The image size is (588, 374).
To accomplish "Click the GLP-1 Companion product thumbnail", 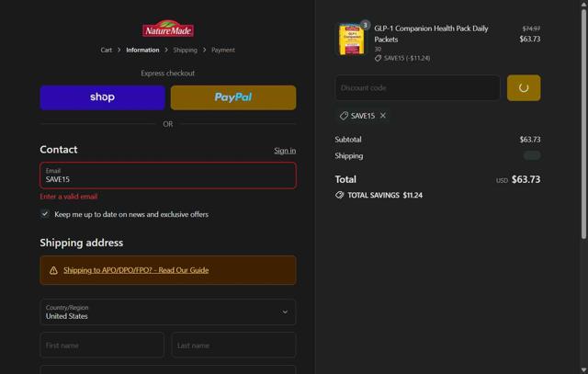I will tap(351, 40).
